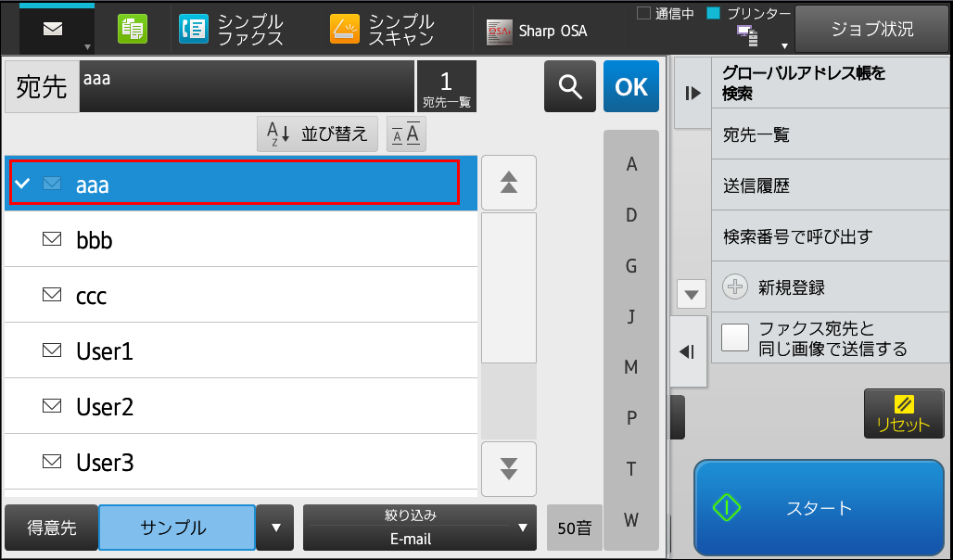This screenshot has height=560, width=953.
Task: Expand the printer status dropdown arrow
Action: [x=784, y=46]
